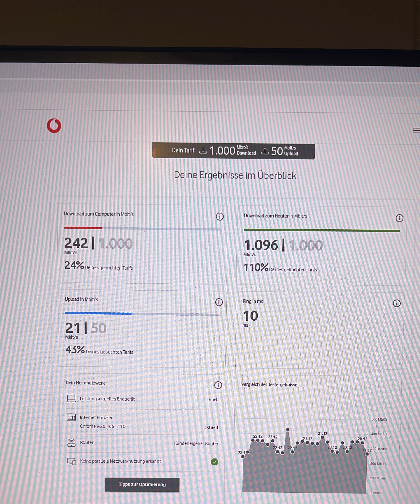Click the green router download bar
The width and height of the screenshot is (420, 504).
pyautogui.click(x=321, y=230)
